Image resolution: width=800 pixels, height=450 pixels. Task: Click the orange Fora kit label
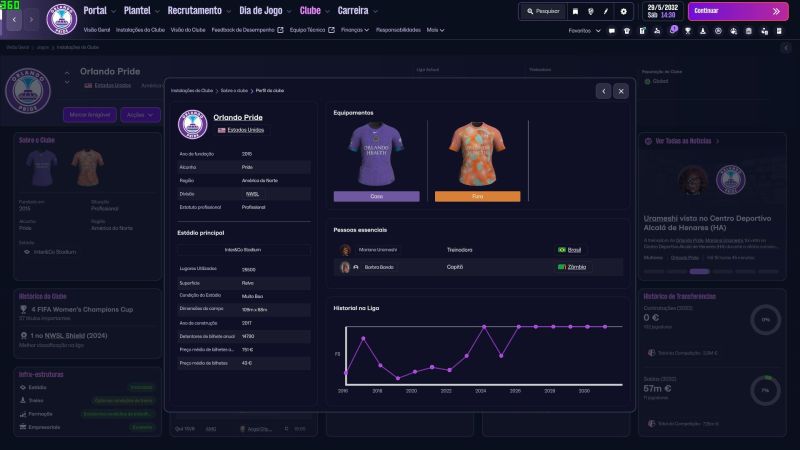pyautogui.click(x=478, y=196)
